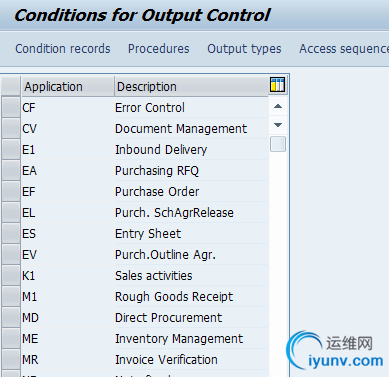Click application code CF
The width and height of the screenshot is (389, 377).
(29, 108)
